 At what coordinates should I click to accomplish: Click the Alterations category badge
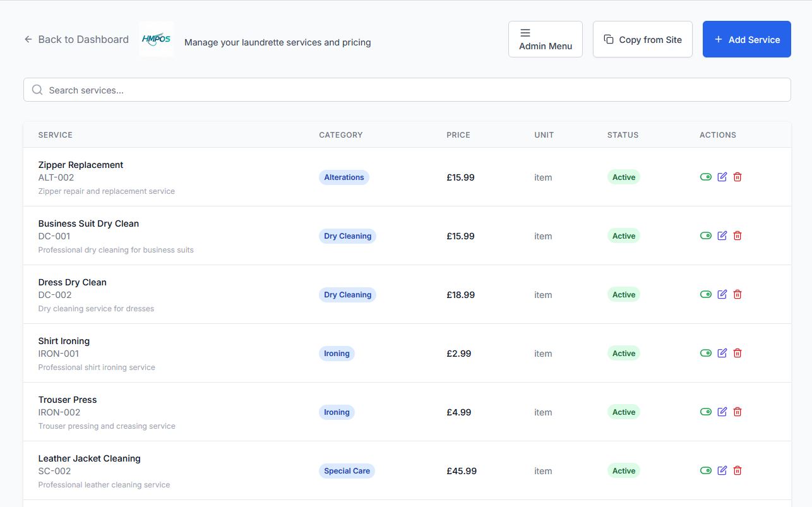(x=344, y=177)
